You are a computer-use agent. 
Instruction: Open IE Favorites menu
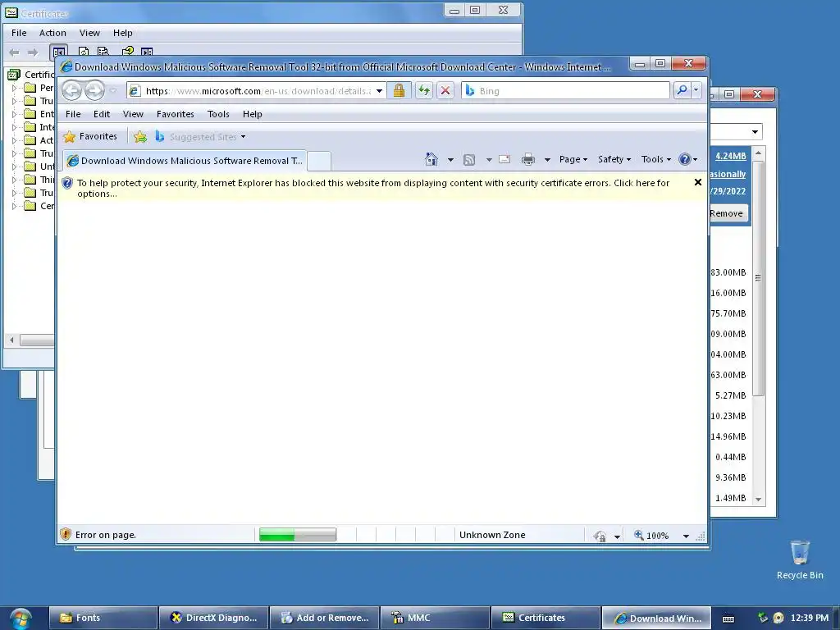(x=176, y=114)
